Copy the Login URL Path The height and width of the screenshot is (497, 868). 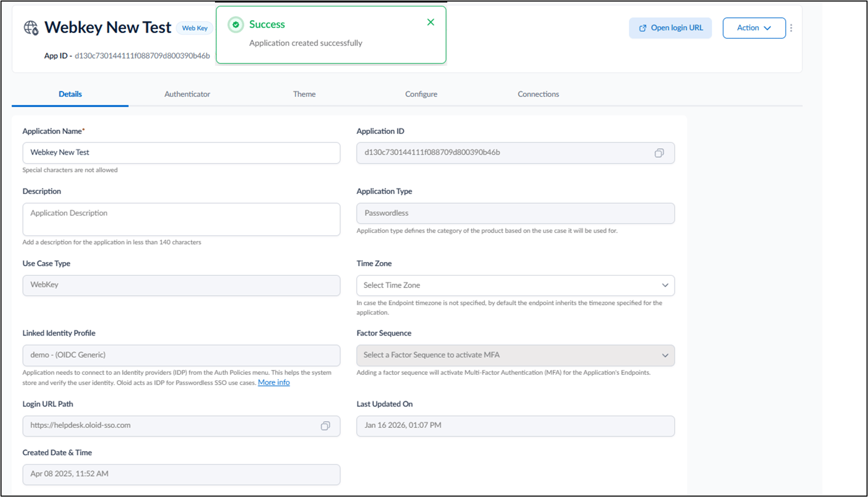pyautogui.click(x=325, y=425)
